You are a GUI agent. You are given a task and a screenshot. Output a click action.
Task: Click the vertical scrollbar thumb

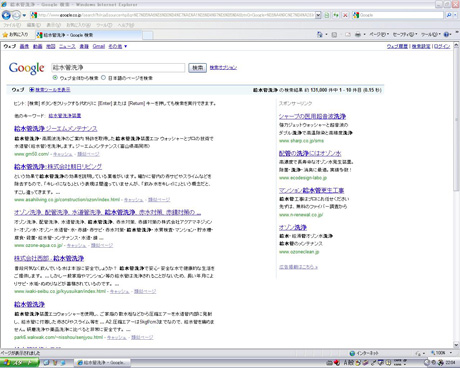click(456, 120)
